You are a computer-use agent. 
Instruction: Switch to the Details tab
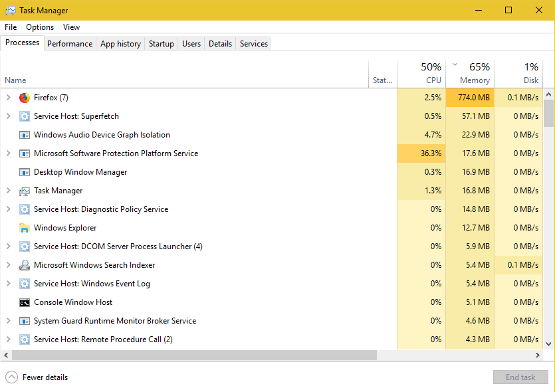[x=220, y=44]
